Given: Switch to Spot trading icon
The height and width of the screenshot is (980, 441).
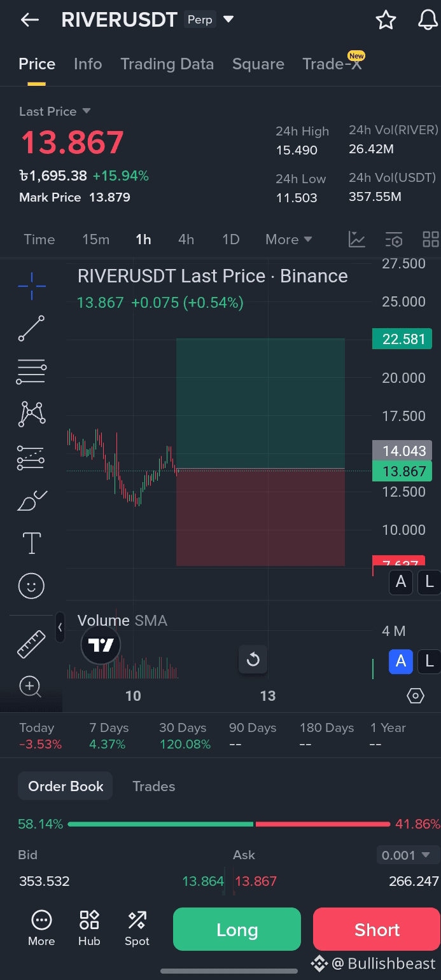Looking at the screenshot, I should [137, 928].
